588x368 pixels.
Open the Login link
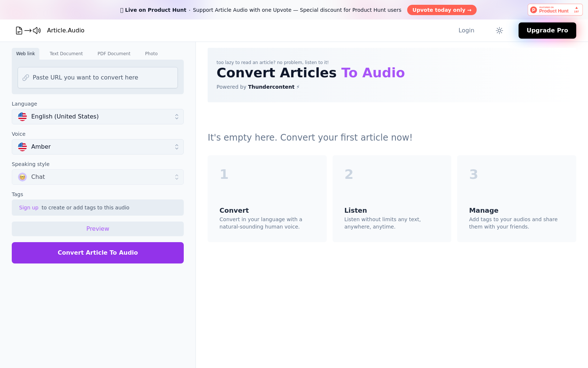(x=466, y=31)
